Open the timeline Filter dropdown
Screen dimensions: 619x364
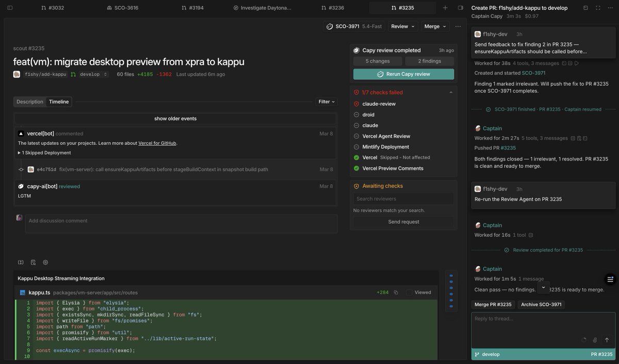tap(327, 102)
